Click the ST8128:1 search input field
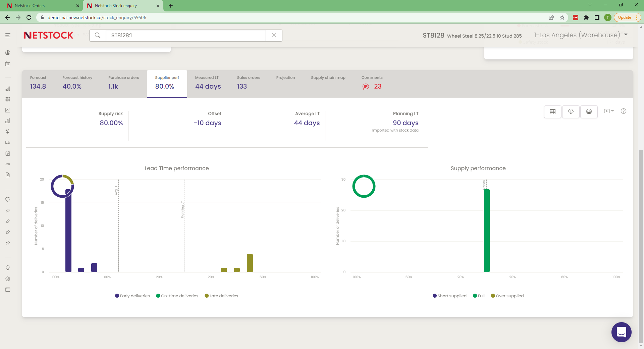This screenshot has width=644, height=349. coord(185,35)
